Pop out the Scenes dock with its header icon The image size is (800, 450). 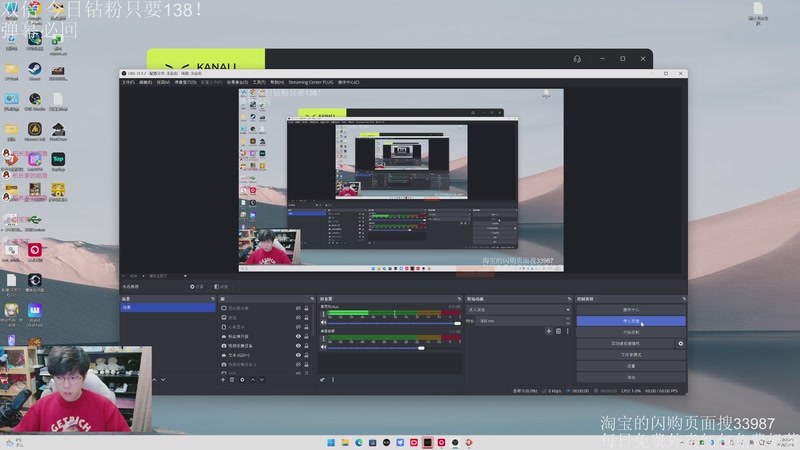click(x=213, y=299)
